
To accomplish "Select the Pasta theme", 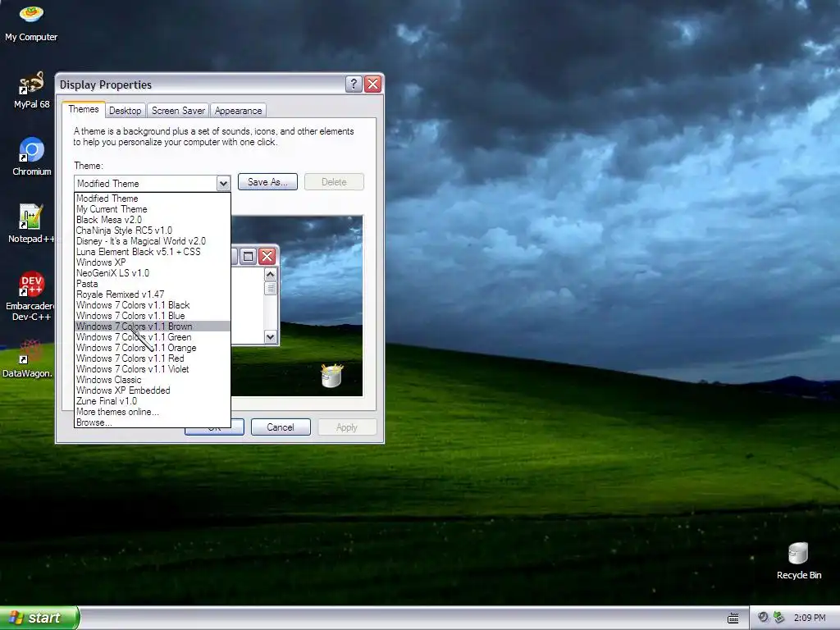I will 152,284.
